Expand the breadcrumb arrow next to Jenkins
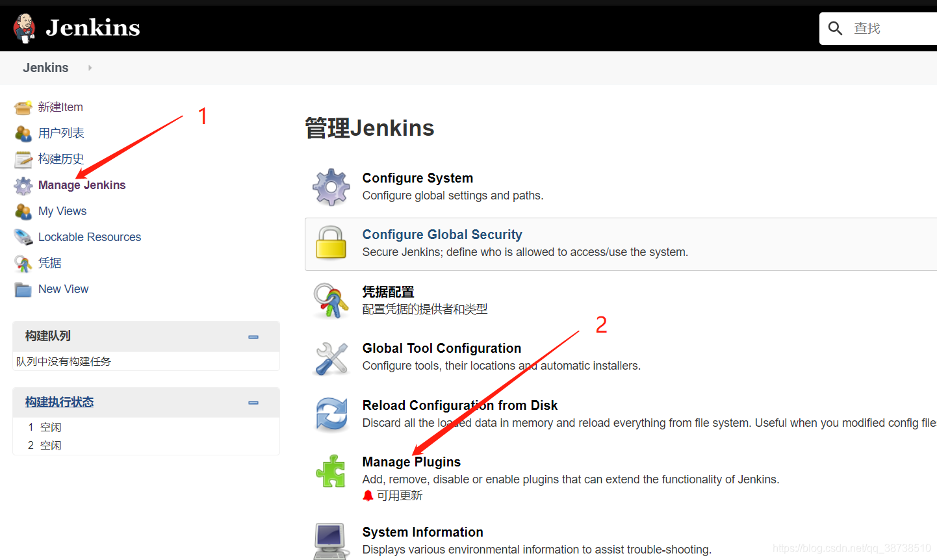Image resolution: width=937 pixels, height=560 pixels. tap(89, 68)
